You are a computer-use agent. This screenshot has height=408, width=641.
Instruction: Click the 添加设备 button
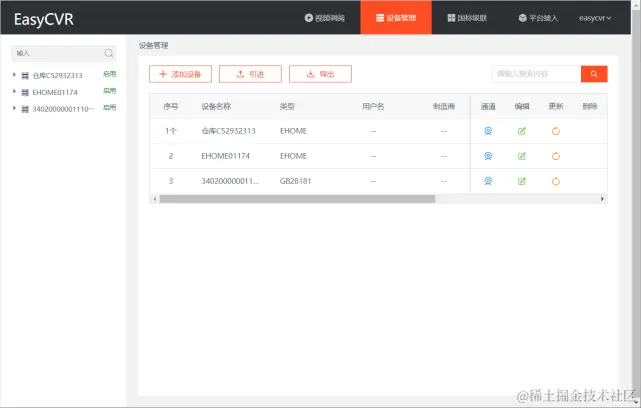tap(180, 74)
